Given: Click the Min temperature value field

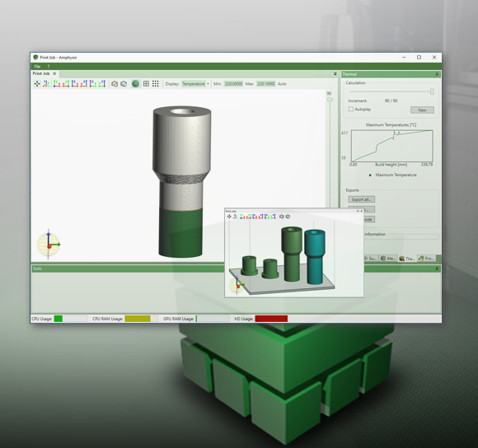Looking at the screenshot, I should pos(233,84).
